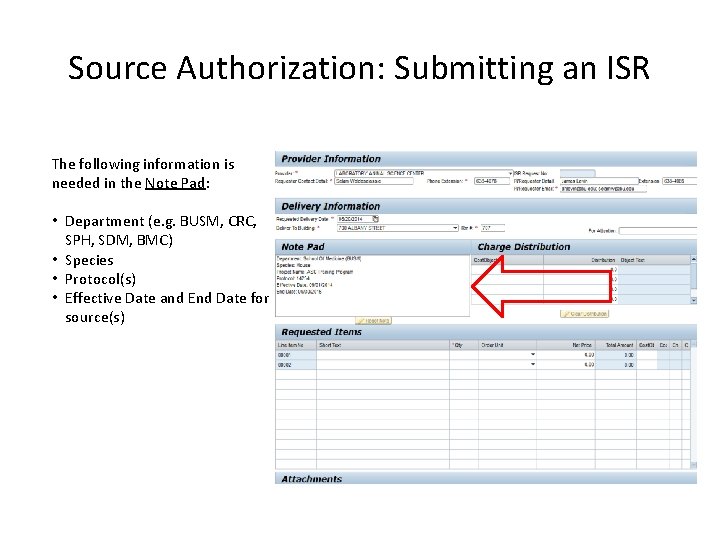
Task: Click the ISR Request No field
Action: click(577, 174)
